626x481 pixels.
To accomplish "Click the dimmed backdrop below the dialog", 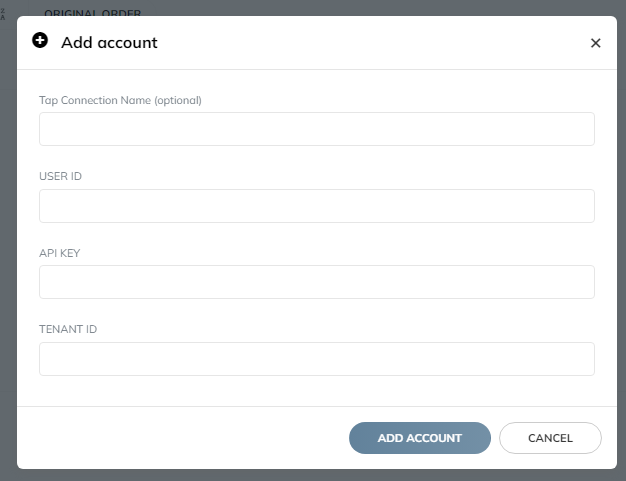I will coord(313,475).
